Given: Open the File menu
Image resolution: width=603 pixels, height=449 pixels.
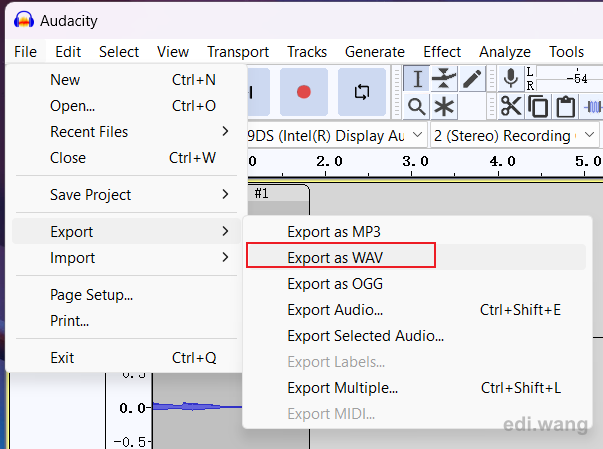Looking at the screenshot, I should 25,52.
